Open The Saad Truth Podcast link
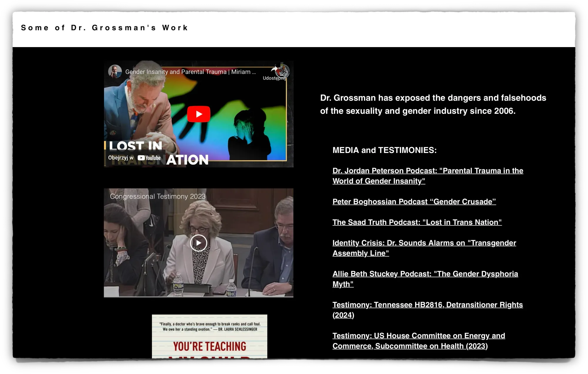 [417, 222]
